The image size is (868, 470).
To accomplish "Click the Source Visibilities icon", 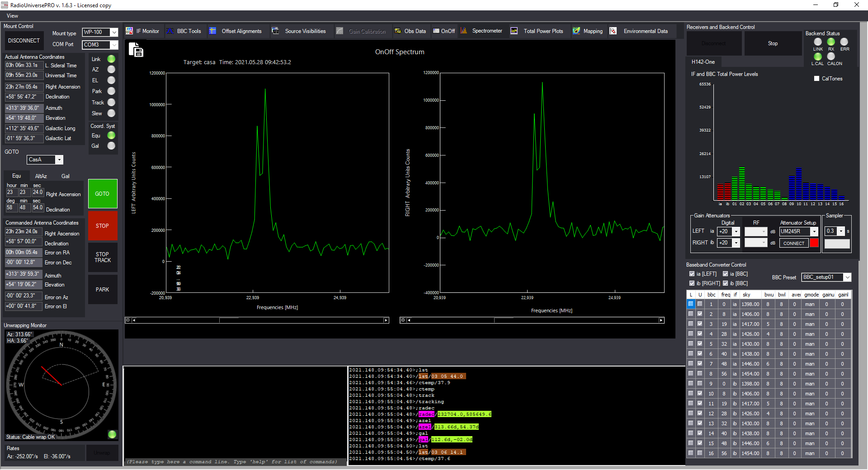I will (275, 31).
